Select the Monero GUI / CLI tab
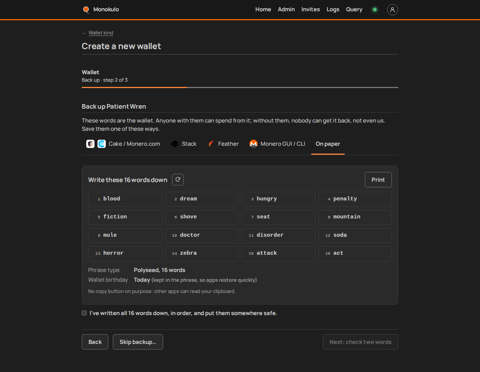This screenshot has width=480, height=372. [277, 144]
